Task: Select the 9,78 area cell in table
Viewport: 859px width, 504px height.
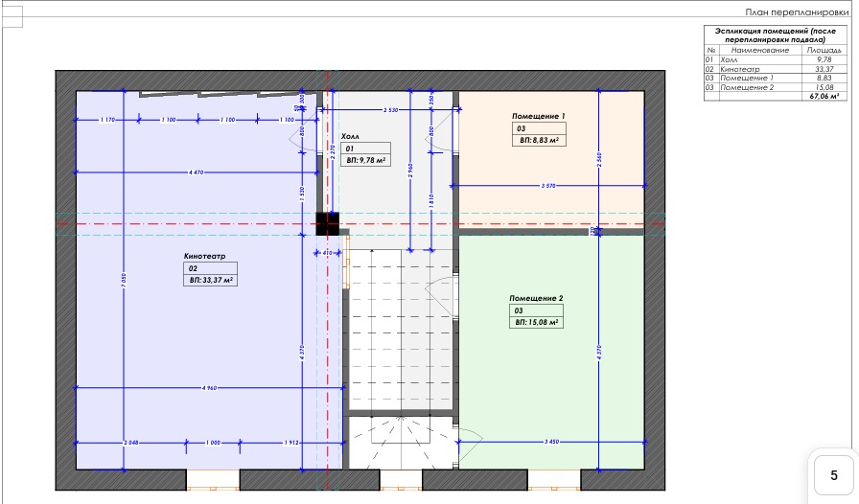Action: (x=824, y=59)
